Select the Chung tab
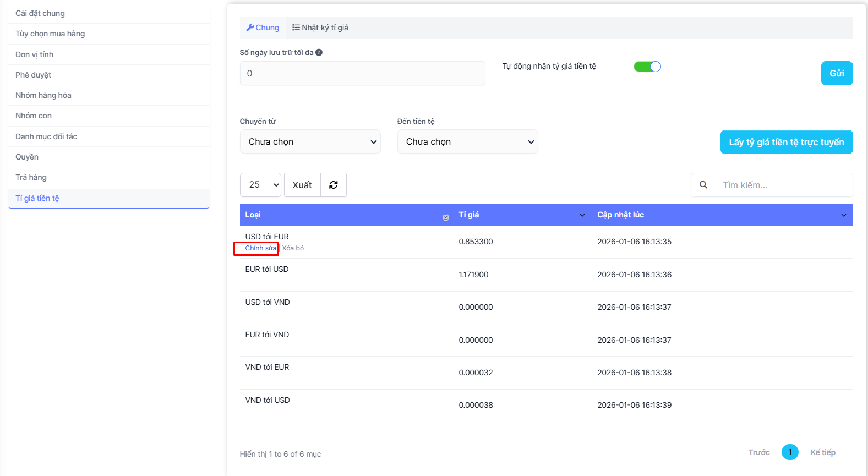868x476 pixels. point(263,28)
